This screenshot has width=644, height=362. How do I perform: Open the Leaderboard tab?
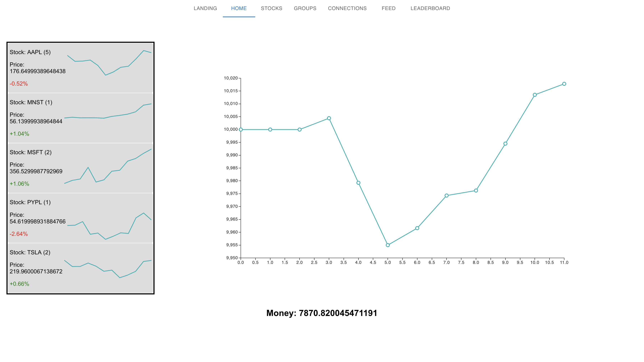[430, 8]
